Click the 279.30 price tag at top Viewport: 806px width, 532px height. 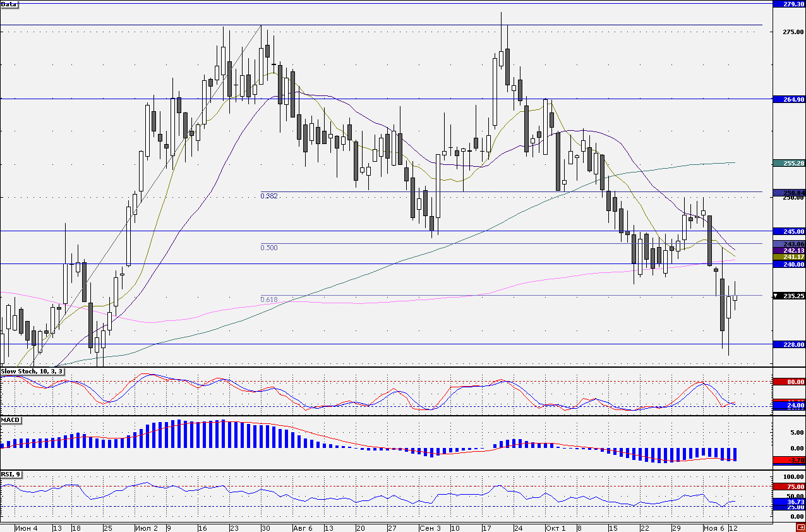point(788,4)
